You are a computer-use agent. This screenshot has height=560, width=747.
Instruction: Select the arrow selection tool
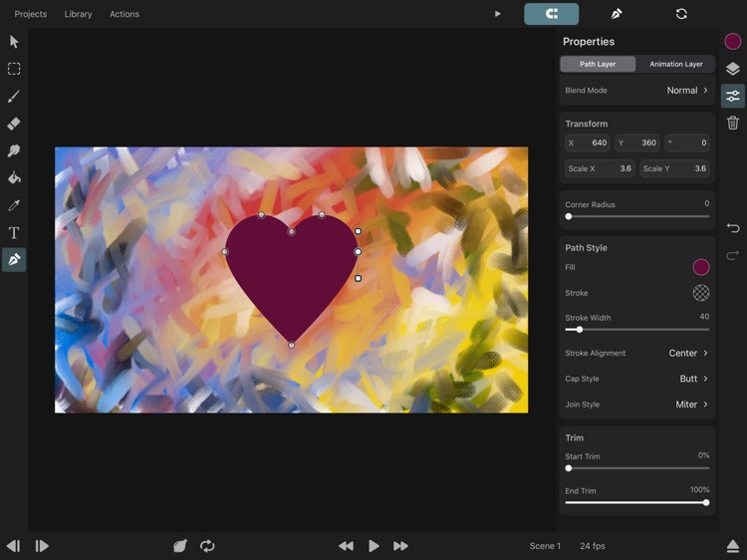coord(14,42)
